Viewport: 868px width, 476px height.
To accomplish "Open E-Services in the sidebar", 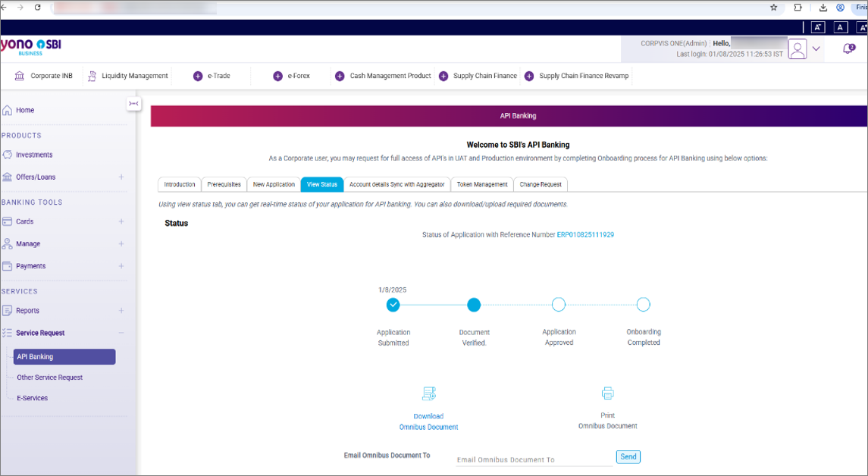I will (x=32, y=398).
